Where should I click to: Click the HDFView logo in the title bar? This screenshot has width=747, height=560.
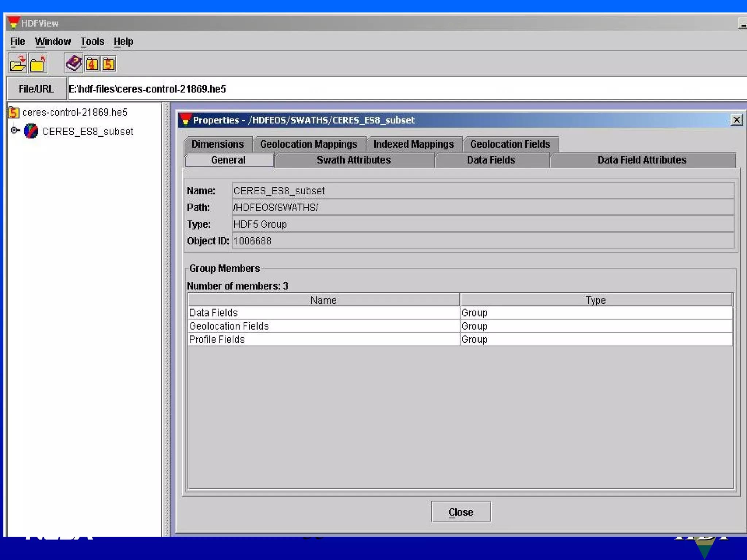click(13, 23)
